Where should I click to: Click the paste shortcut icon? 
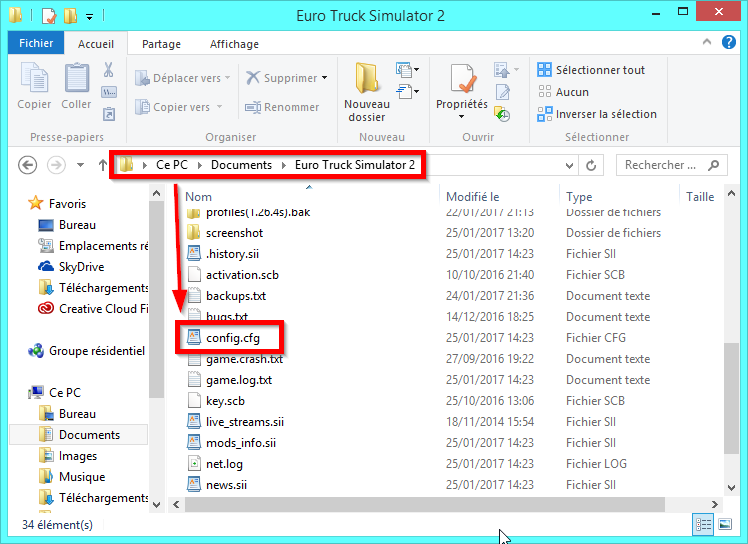pyautogui.click(x=109, y=114)
